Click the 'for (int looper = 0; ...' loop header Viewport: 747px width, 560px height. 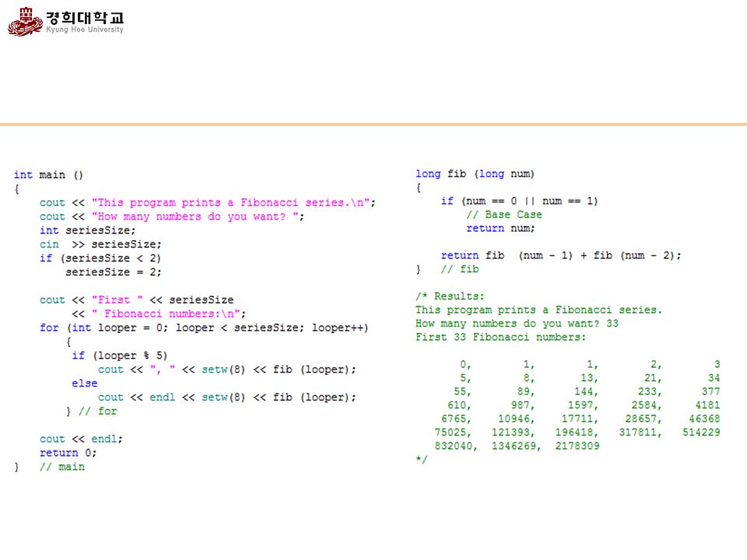[204, 327]
